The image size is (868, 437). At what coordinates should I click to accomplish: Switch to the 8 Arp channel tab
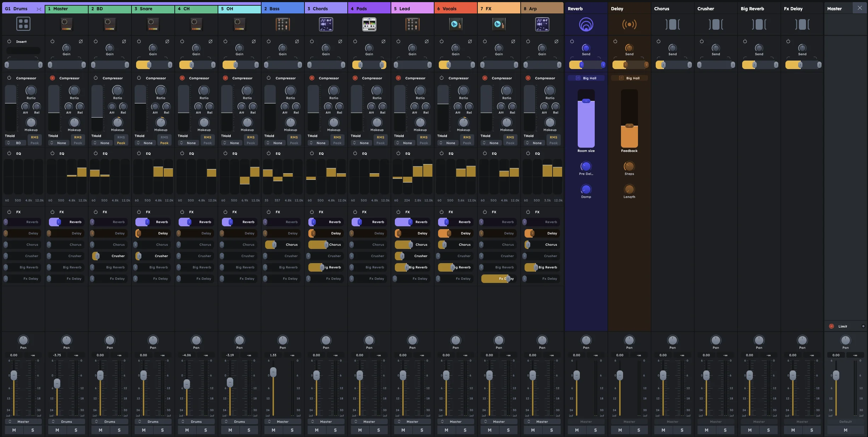coord(542,8)
